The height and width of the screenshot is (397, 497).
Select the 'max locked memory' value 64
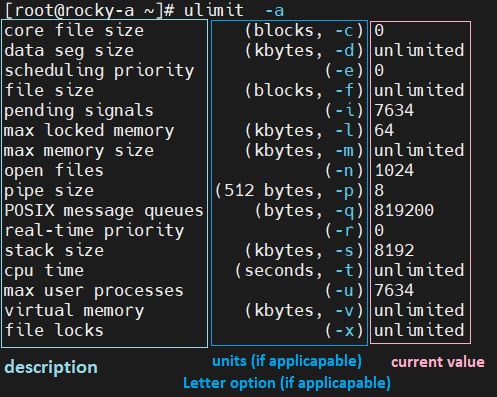click(384, 131)
